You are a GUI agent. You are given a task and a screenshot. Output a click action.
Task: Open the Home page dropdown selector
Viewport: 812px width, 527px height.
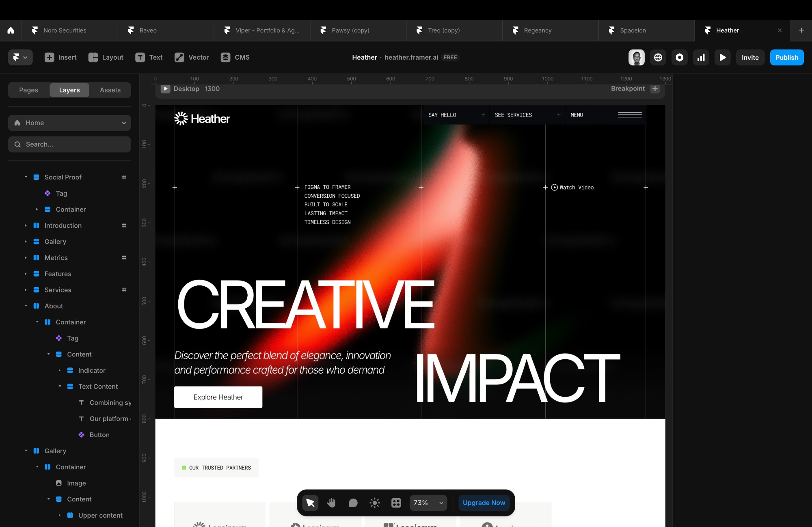coord(69,123)
